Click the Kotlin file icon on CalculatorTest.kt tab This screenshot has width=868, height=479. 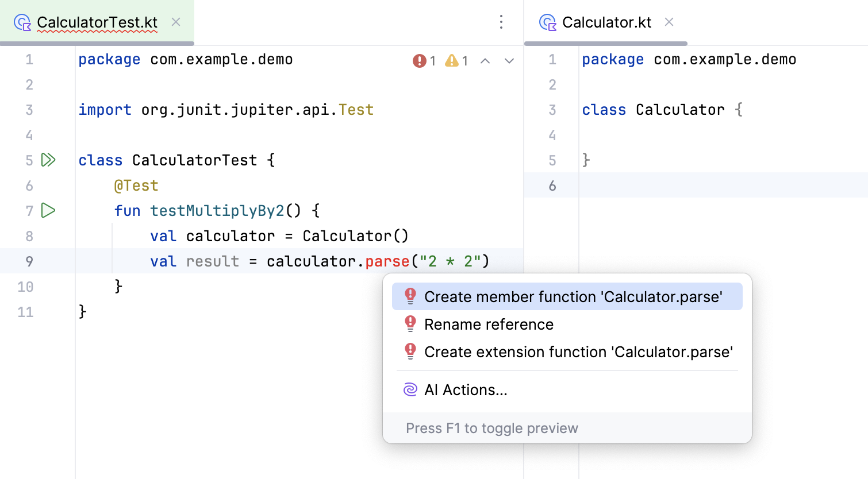(x=21, y=22)
